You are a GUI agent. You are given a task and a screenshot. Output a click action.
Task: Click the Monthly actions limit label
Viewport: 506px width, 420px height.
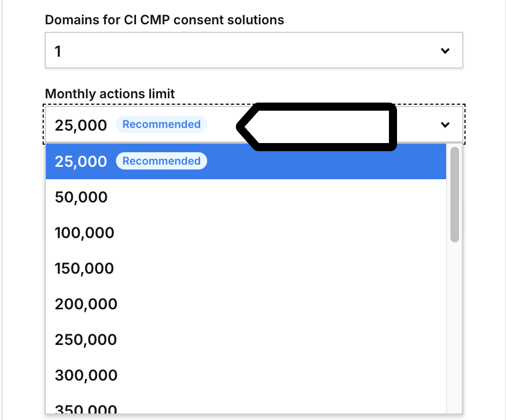110,93
